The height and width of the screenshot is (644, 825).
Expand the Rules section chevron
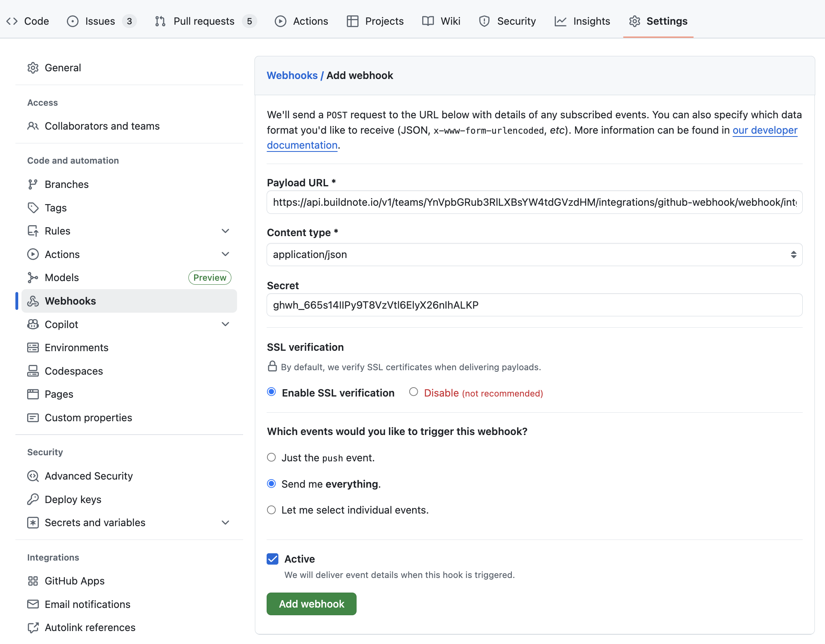(x=226, y=231)
